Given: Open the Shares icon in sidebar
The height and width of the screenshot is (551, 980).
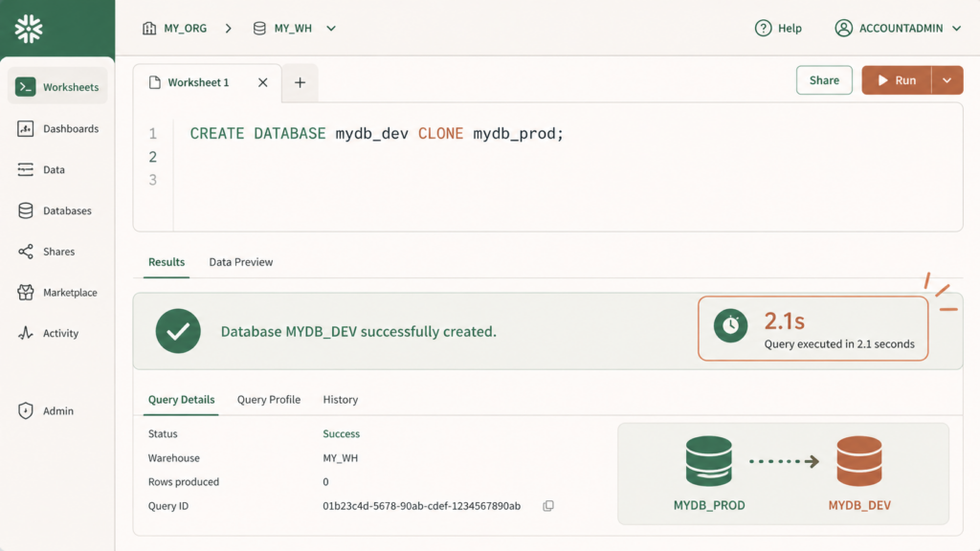Looking at the screenshot, I should pyautogui.click(x=26, y=252).
